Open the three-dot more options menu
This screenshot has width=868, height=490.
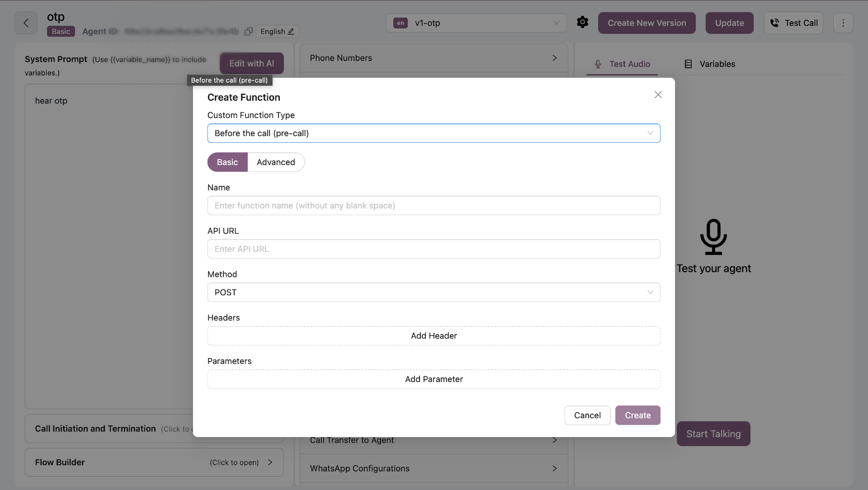[843, 23]
